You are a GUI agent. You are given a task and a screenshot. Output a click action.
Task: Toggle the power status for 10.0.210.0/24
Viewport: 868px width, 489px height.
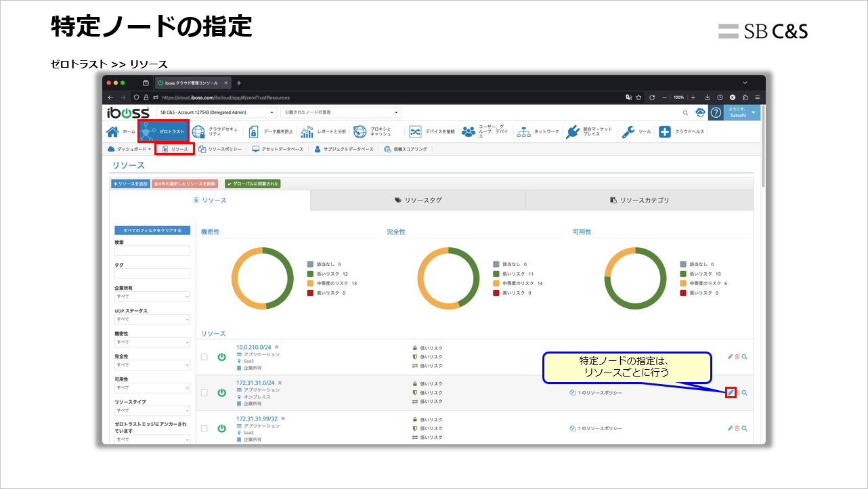coord(221,356)
